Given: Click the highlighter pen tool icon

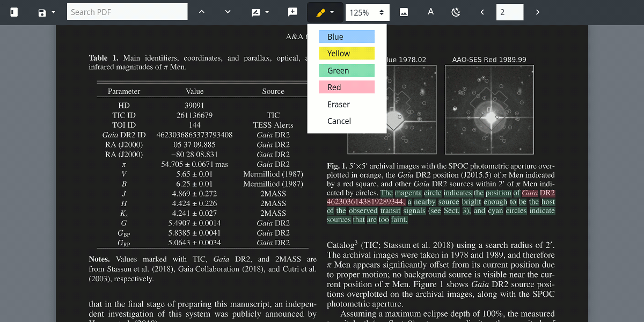Looking at the screenshot, I should pyautogui.click(x=325, y=12).
